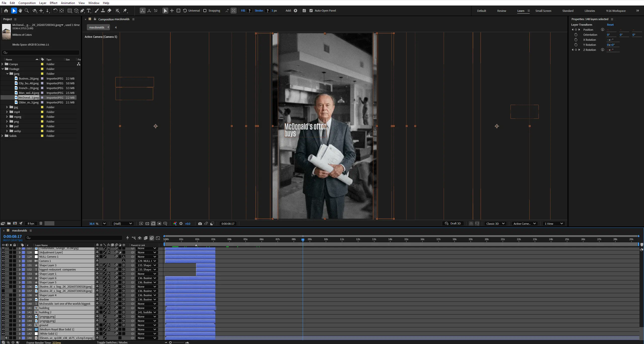Collapse the jpeg folder
644x344 pixels.
(x=7, y=74)
